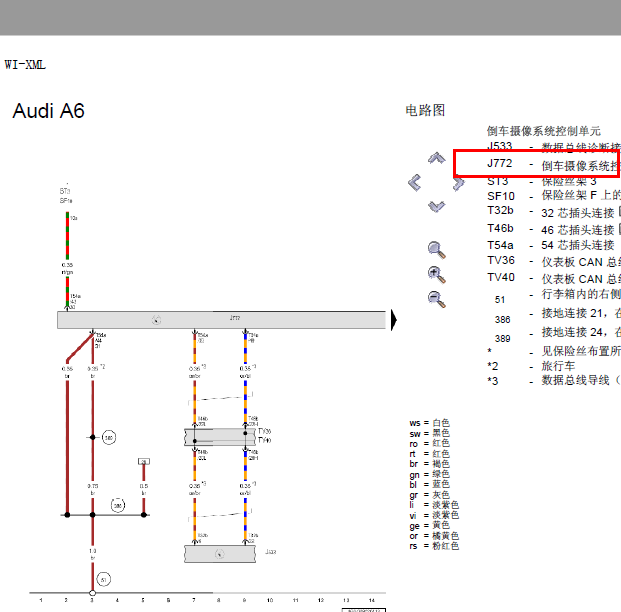Click the TV36 connector block in diagram
The width and height of the screenshot is (621, 612).
(220, 437)
